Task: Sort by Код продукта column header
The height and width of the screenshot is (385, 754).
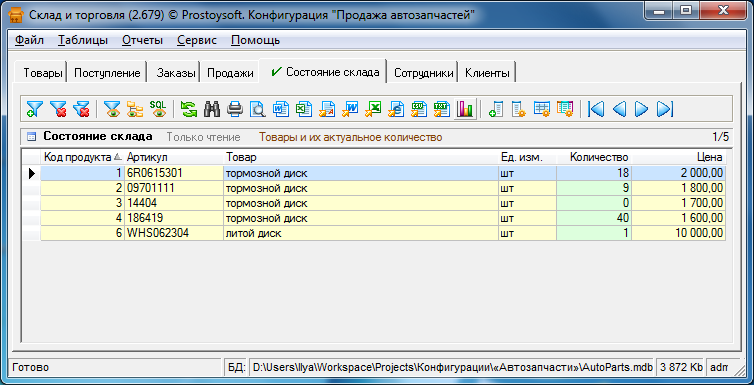Action: (82, 157)
